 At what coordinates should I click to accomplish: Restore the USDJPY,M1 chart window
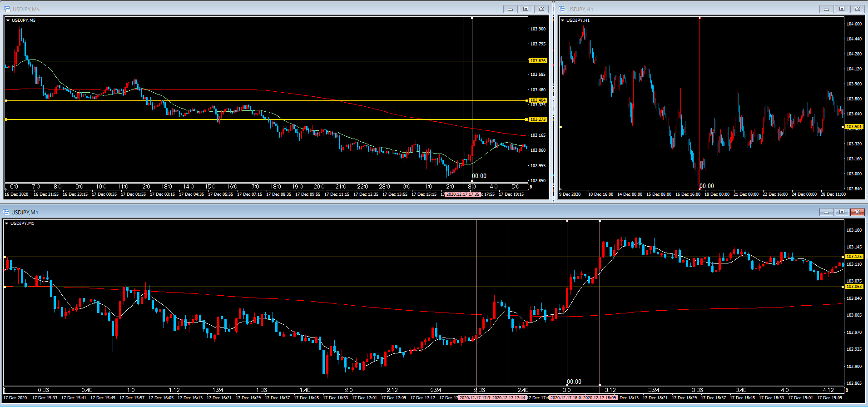842,212
